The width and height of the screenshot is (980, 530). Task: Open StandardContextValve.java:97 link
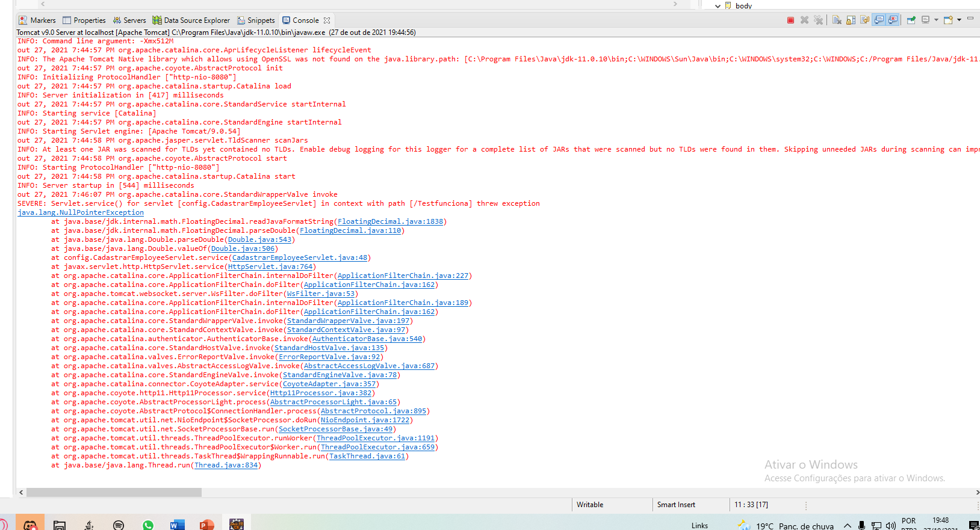346,330
